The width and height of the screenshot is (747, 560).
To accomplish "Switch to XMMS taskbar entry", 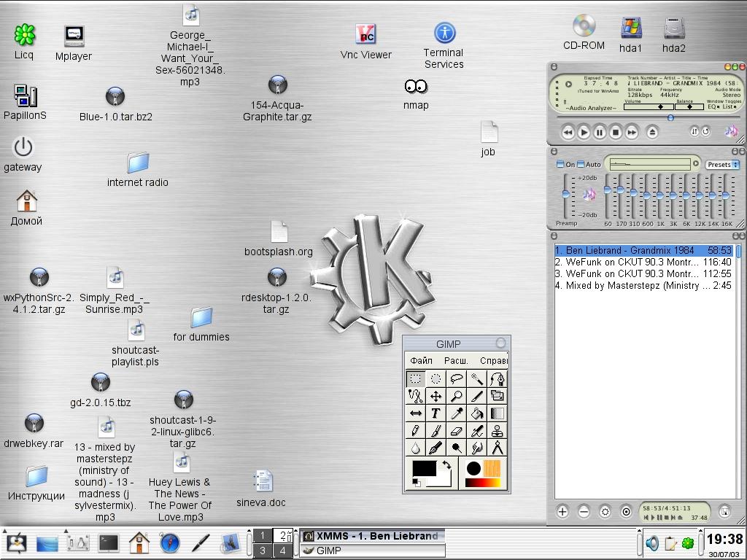I will click(373, 536).
